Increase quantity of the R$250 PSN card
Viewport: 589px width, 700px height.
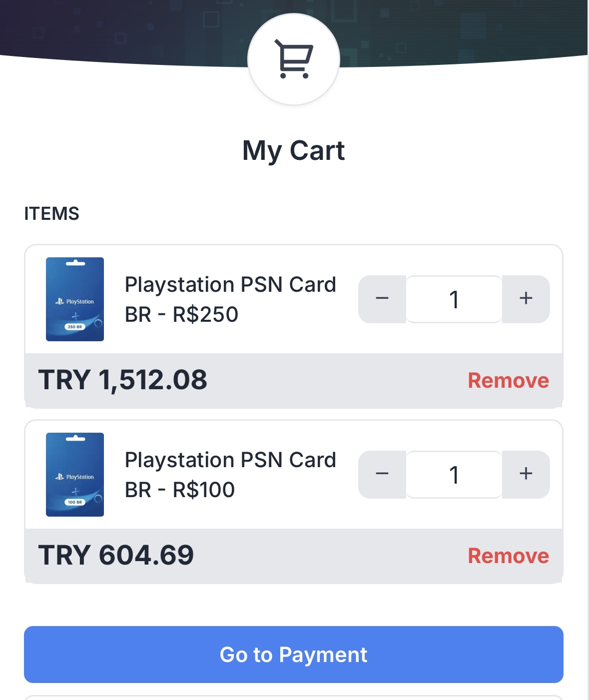tap(526, 299)
